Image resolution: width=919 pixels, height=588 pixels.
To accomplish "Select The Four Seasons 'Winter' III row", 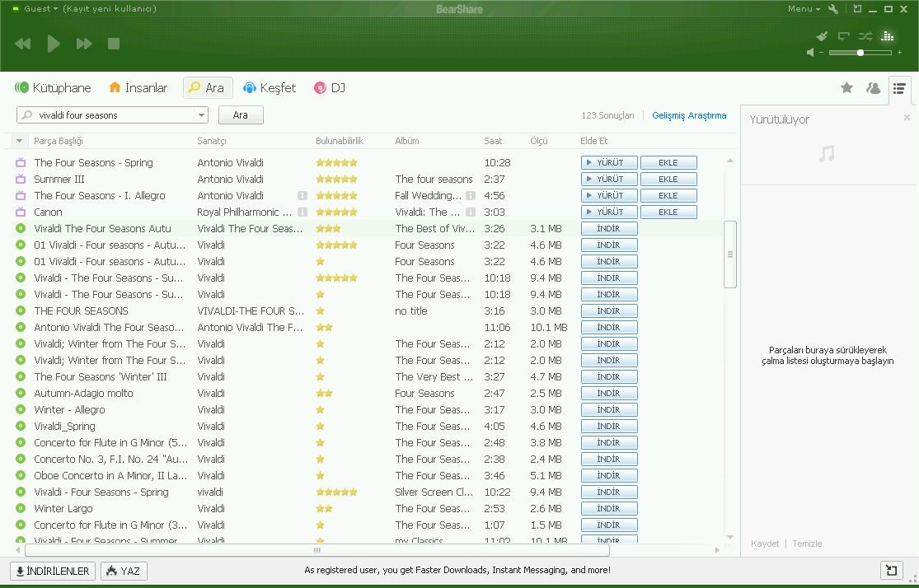I will [368, 377].
